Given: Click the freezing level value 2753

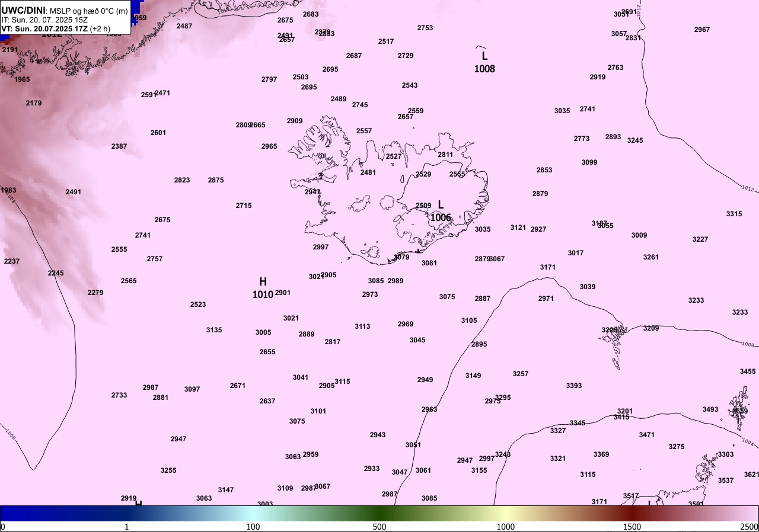Looking at the screenshot, I should click(425, 28).
